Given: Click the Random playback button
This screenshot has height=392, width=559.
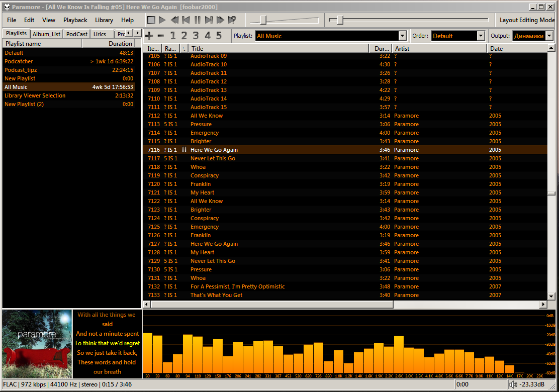Looking at the screenshot, I should (232, 20).
